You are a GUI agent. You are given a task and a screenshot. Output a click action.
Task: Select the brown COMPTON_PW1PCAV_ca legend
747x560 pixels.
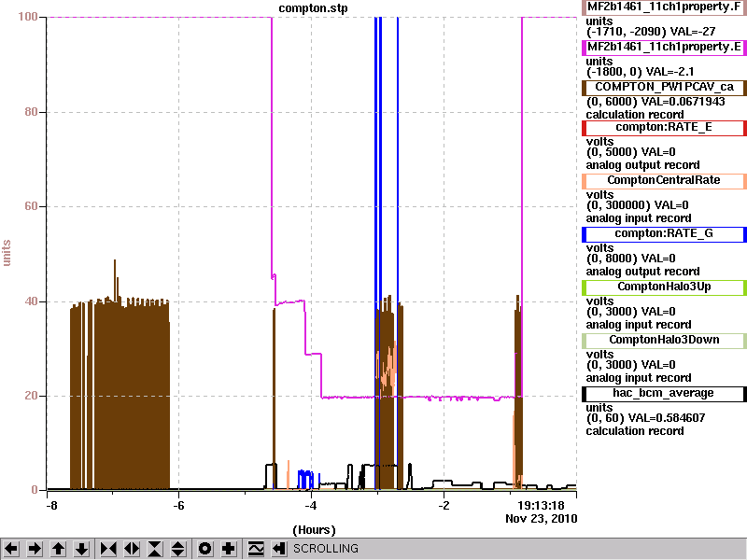point(664,87)
